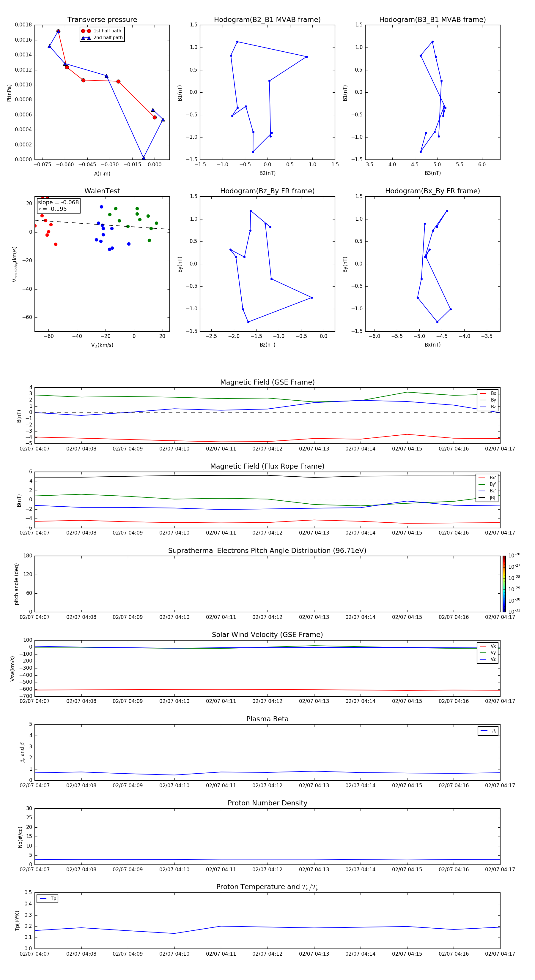The height and width of the screenshot is (980, 535).
Task: Click the V_remaining(km/s) y-axis label
Action: click(x=15, y=264)
